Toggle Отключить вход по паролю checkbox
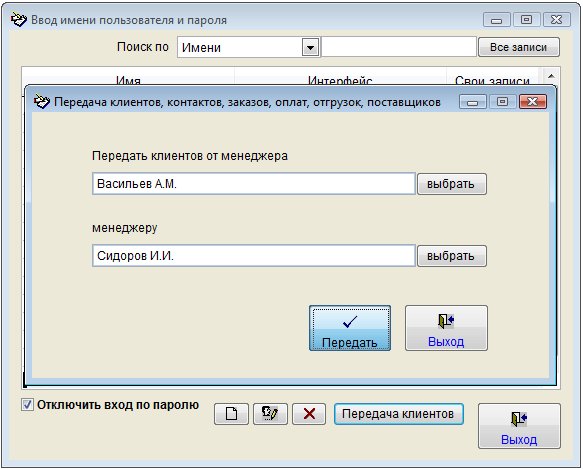The height and width of the screenshot is (469, 583). (27, 405)
